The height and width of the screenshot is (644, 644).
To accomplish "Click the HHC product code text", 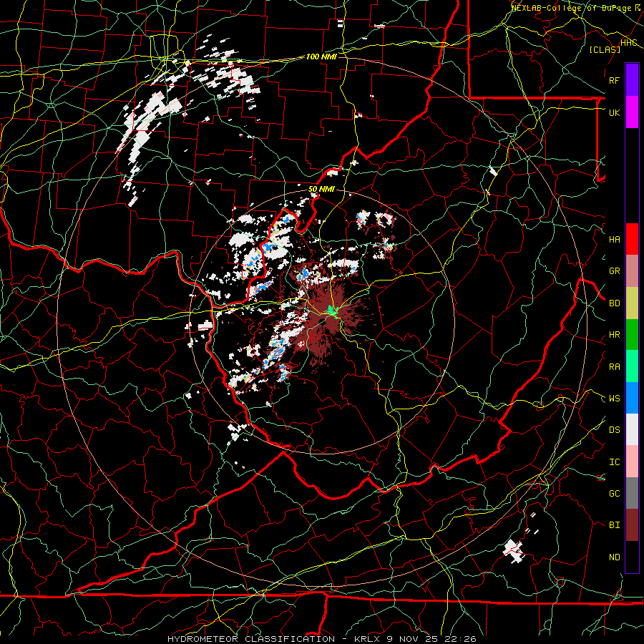I will point(628,43).
